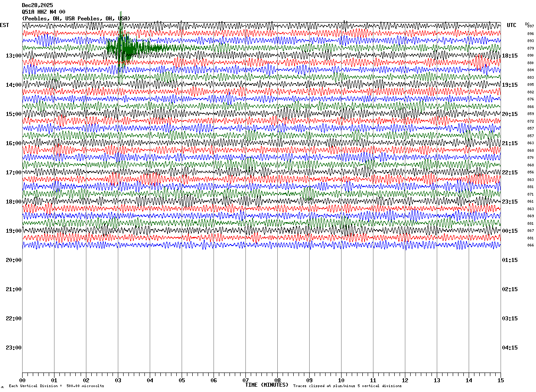This screenshot has width=536, height=392.
Task: Select the 00:15 UTC time label
Action: tap(510, 231)
